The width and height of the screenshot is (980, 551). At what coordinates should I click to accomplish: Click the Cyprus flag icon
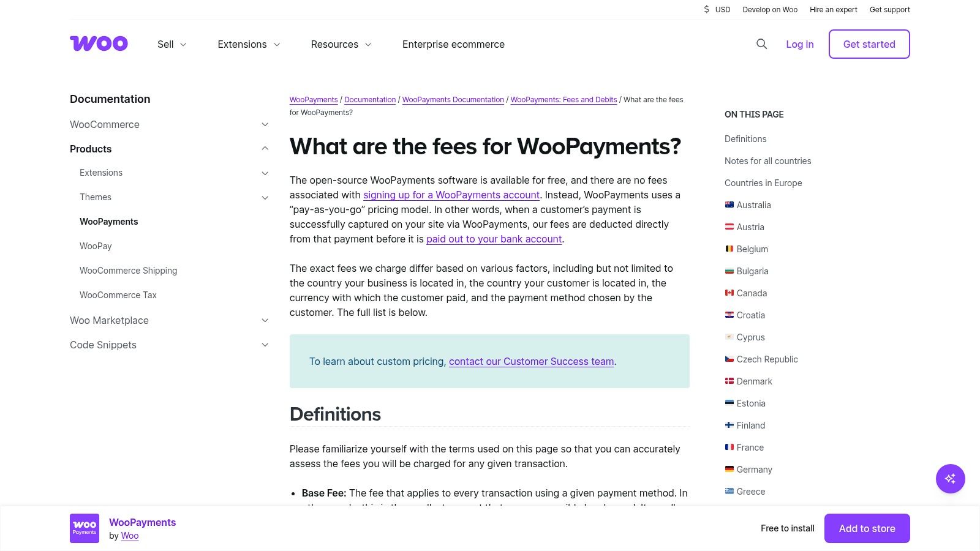click(729, 337)
